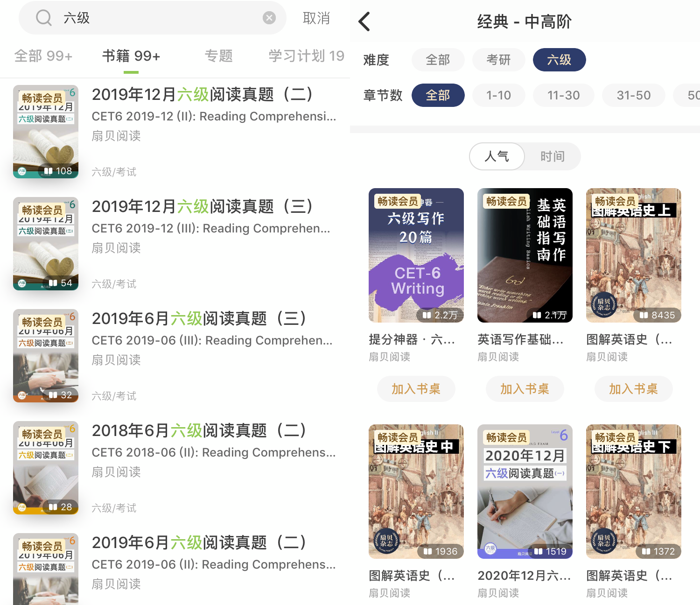
Task: Open the 专题 tab
Action: point(218,56)
